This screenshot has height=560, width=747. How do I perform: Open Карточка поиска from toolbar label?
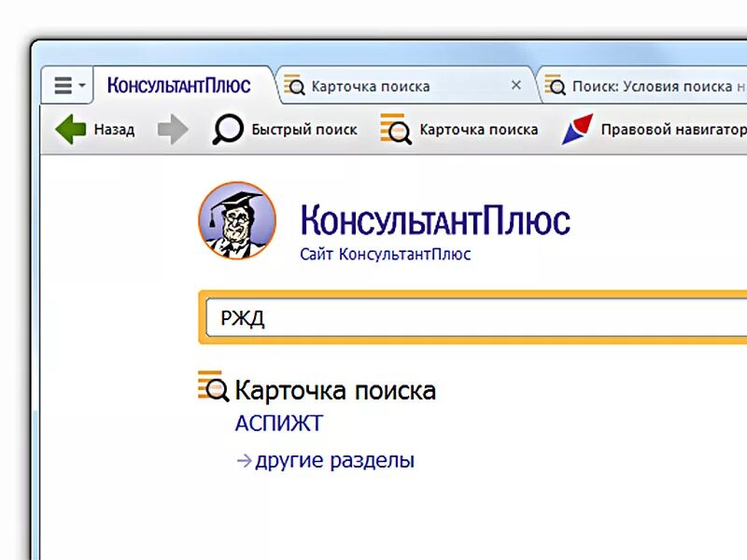tap(479, 130)
